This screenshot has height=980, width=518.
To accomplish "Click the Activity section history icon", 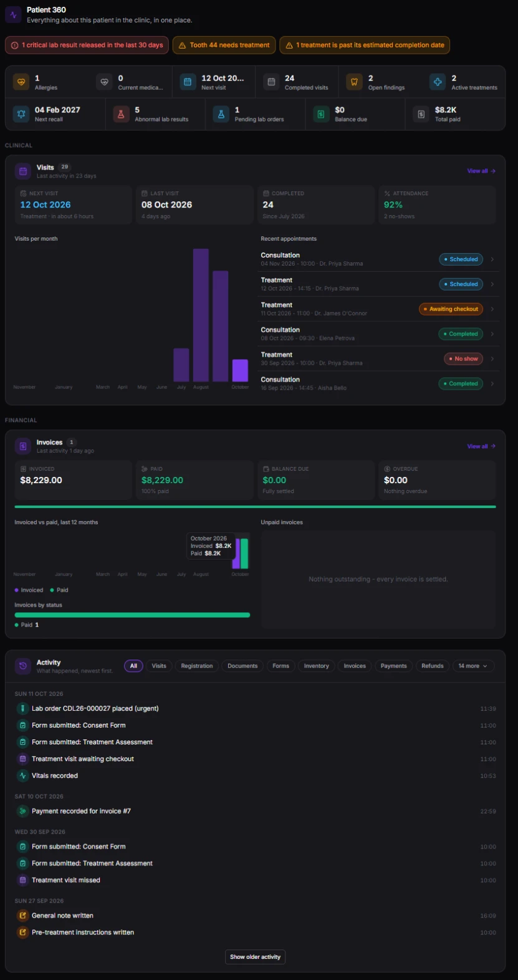I will [x=23, y=666].
